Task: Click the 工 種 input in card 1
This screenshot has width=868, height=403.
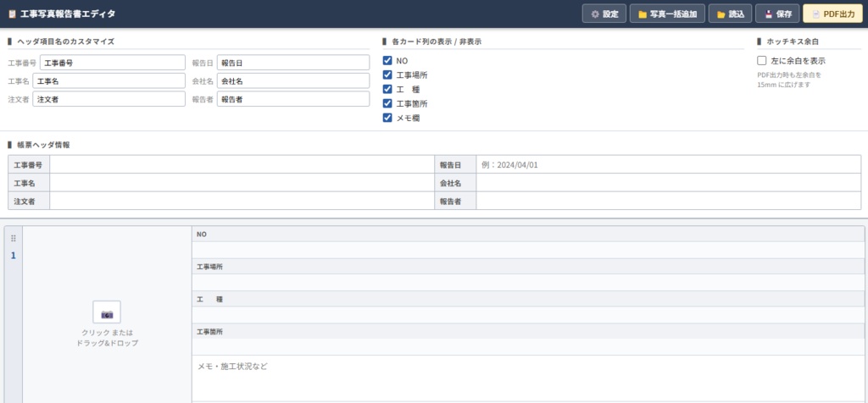Action: (528, 315)
